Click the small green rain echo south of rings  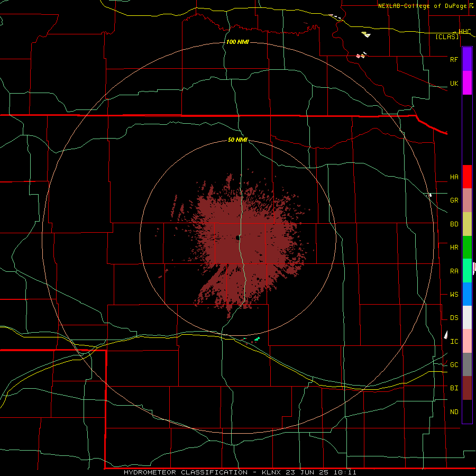click(257, 338)
